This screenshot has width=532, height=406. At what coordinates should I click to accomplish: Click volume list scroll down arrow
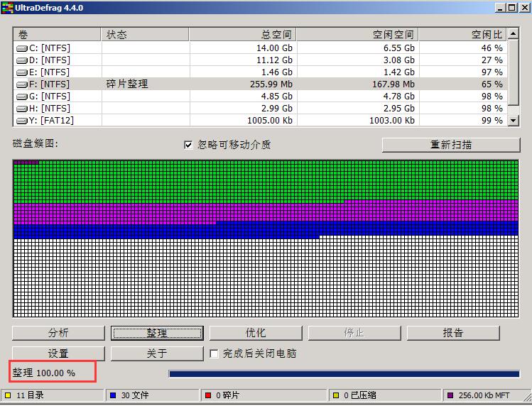click(513, 120)
